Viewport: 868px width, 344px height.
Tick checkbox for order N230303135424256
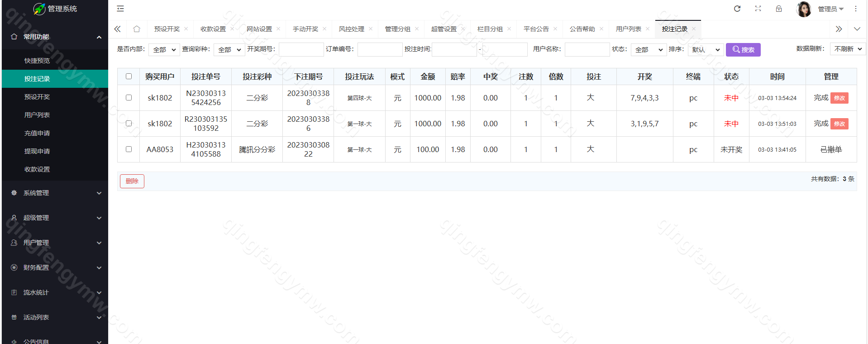(129, 98)
